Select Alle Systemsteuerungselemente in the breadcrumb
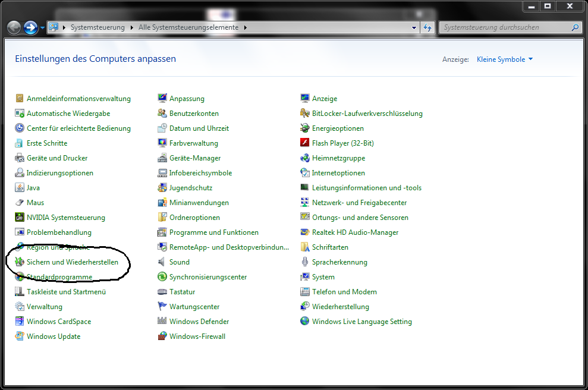This screenshot has height=390, width=588. pyautogui.click(x=188, y=28)
